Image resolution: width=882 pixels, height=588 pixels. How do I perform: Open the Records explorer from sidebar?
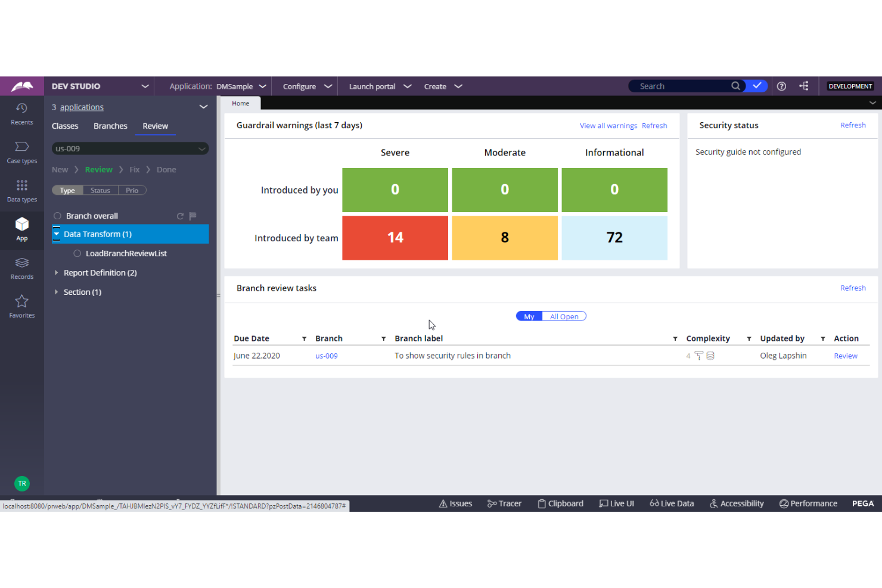tap(21, 267)
